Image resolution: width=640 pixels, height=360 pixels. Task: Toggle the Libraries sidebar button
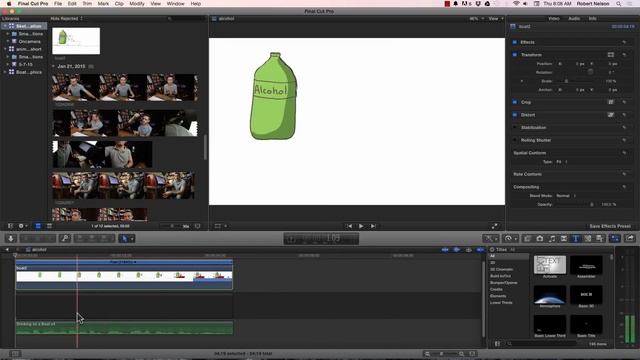[x=10, y=226]
